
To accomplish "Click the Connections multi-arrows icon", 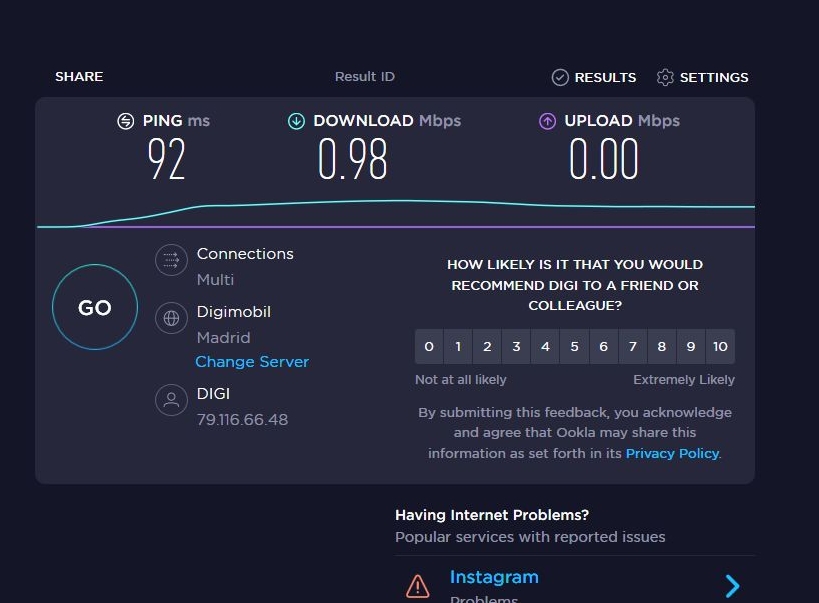I will [x=171, y=260].
